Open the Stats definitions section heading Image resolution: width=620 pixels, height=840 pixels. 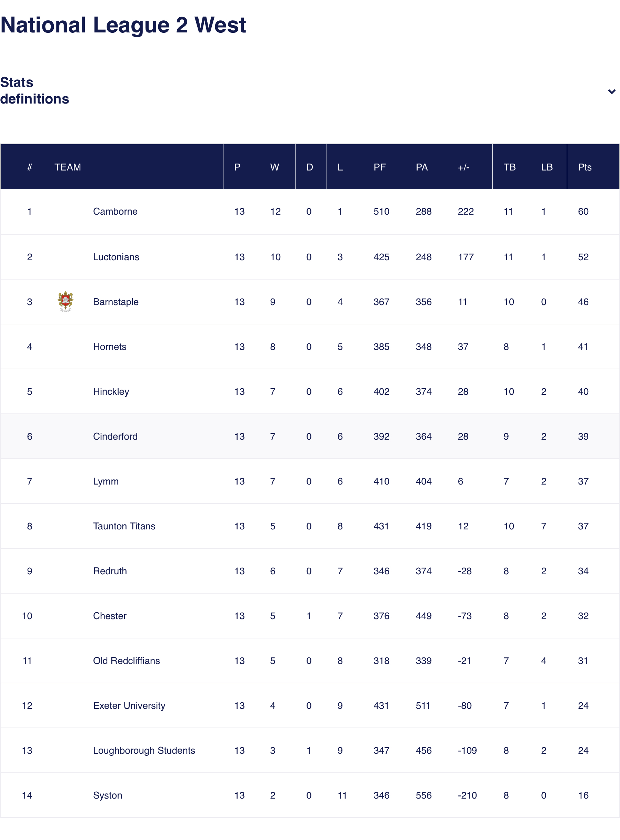pyautogui.click(x=34, y=90)
